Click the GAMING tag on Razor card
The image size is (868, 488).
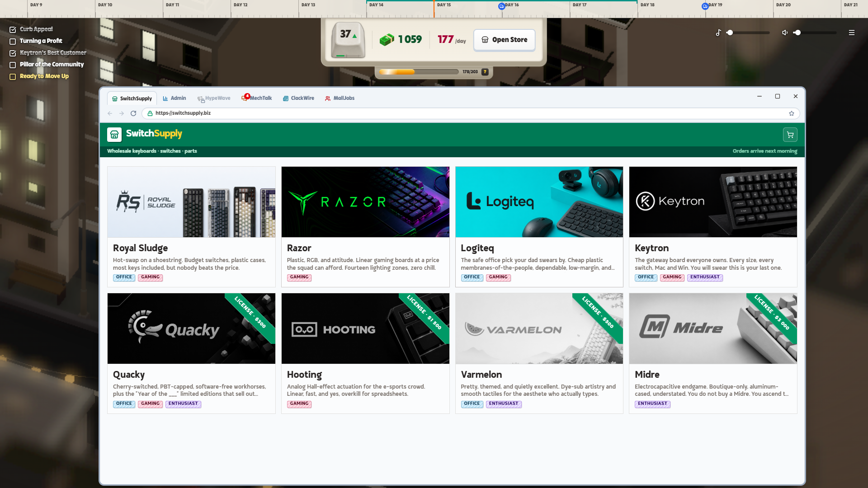click(299, 277)
